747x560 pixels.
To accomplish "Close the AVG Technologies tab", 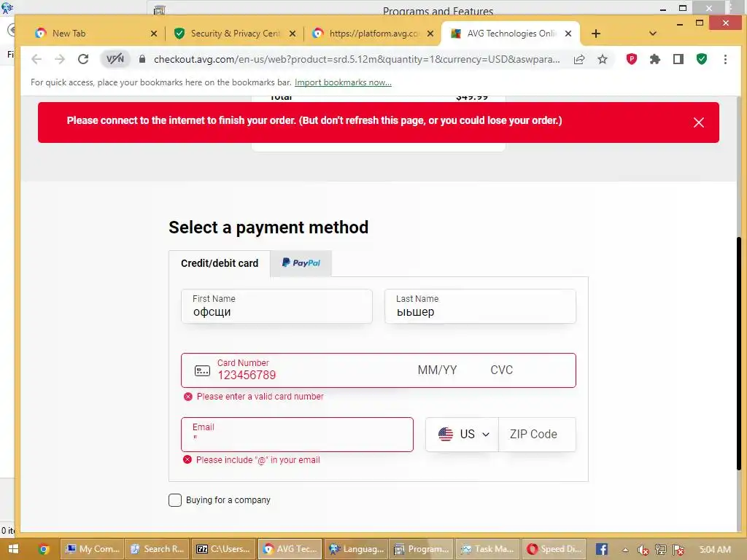I will point(568,34).
